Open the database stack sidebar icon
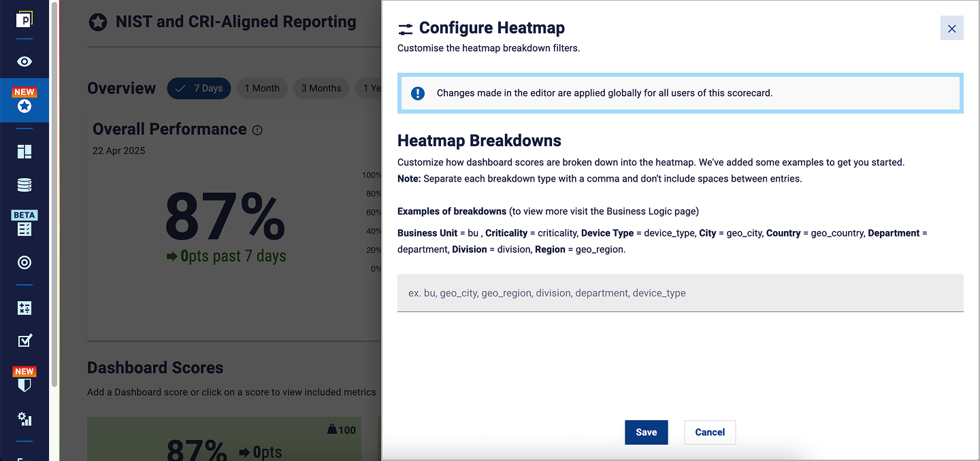 24,185
